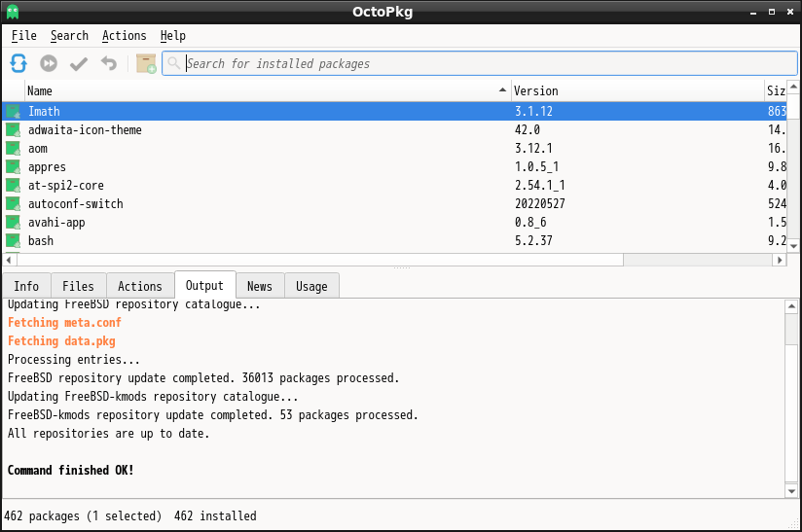This screenshot has height=532, width=802.
Task: Click '462 packages (1 selected)' status text
Action: [83, 516]
